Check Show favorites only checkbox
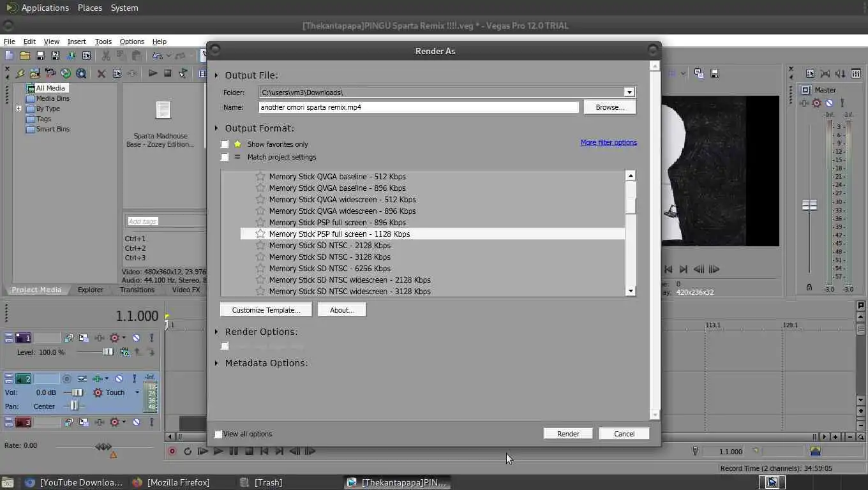The width and height of the screenshot is (868, 490). point(225,144)
